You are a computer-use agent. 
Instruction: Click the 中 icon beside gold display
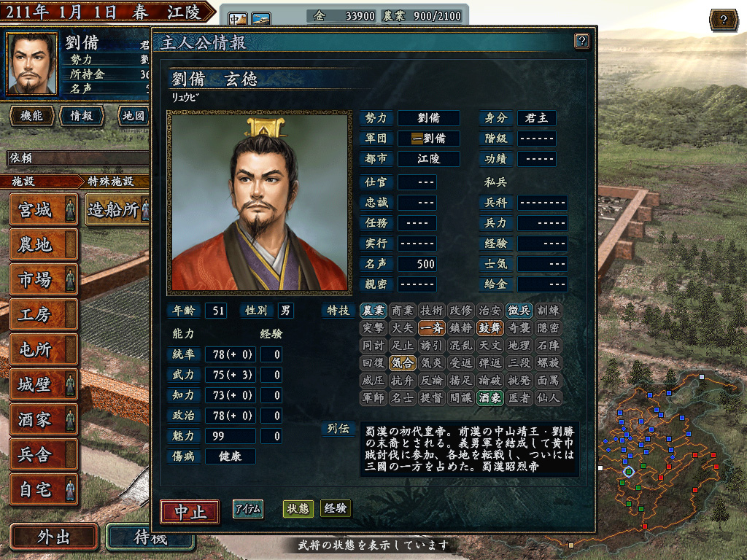pos(237,19)
